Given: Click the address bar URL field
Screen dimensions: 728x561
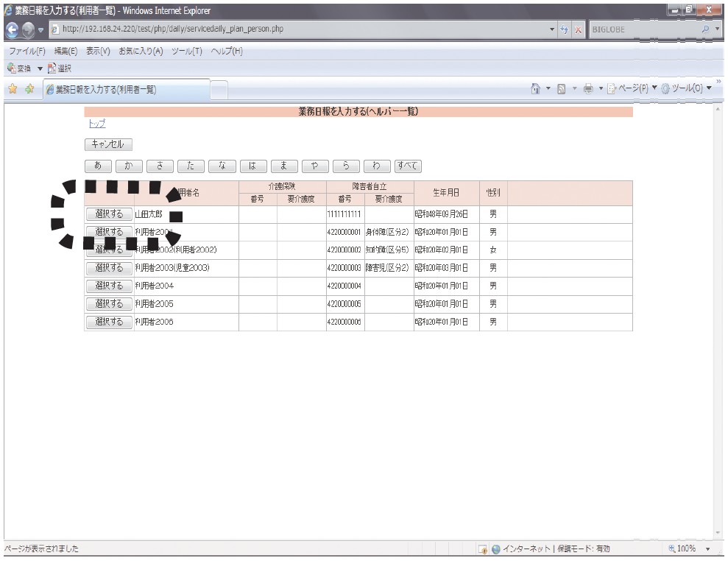Looking at the screenshot, I should coord(297,29).
